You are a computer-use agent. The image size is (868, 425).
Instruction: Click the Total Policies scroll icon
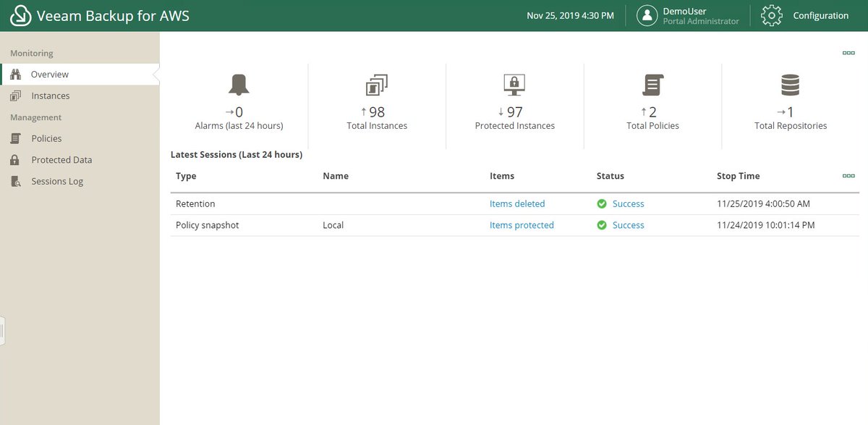[x=652, y=85]
